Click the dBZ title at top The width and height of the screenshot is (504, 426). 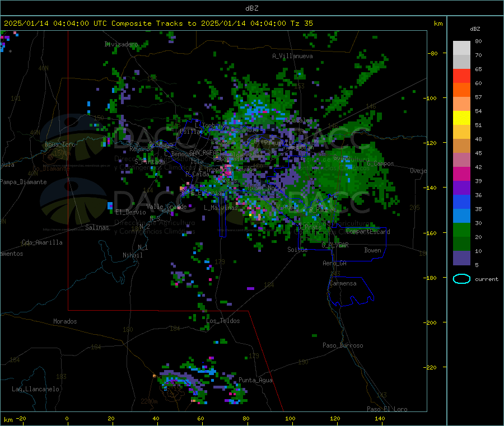tap(251, 8)
